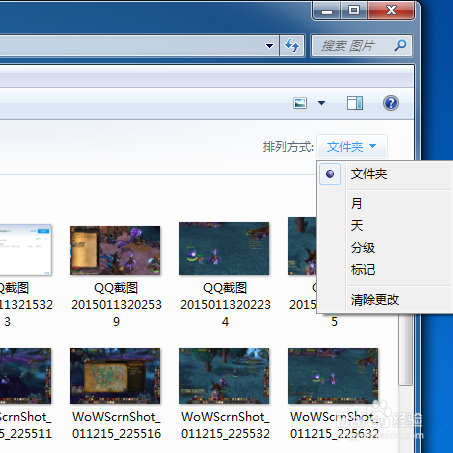Open the address bar history dropdown arrow
453x453 pixels.
(x=269, y=46)
